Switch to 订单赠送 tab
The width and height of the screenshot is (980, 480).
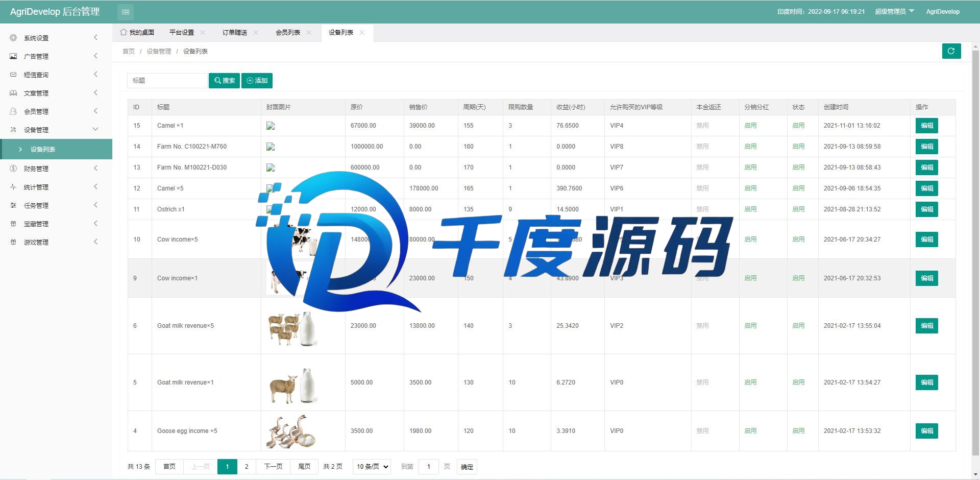pos(235,32)
